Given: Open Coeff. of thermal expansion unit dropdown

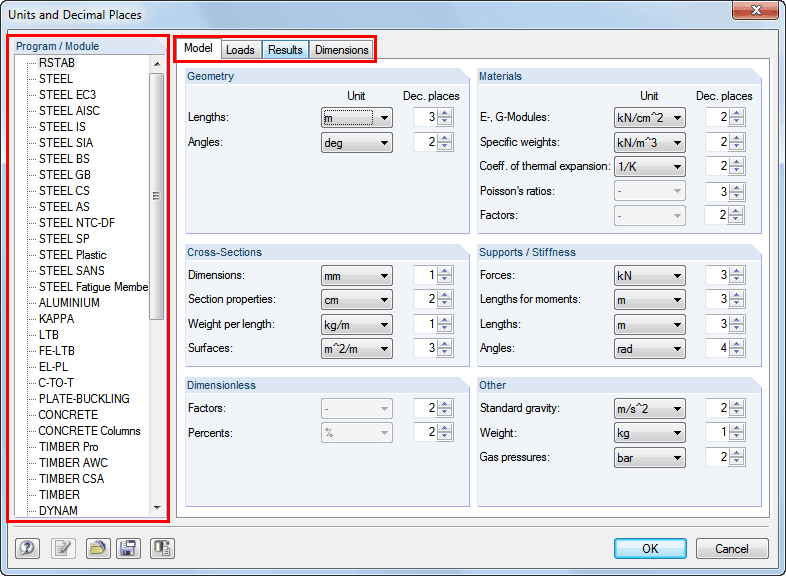Looking at the screenshot, I should (x=650, y=166).
